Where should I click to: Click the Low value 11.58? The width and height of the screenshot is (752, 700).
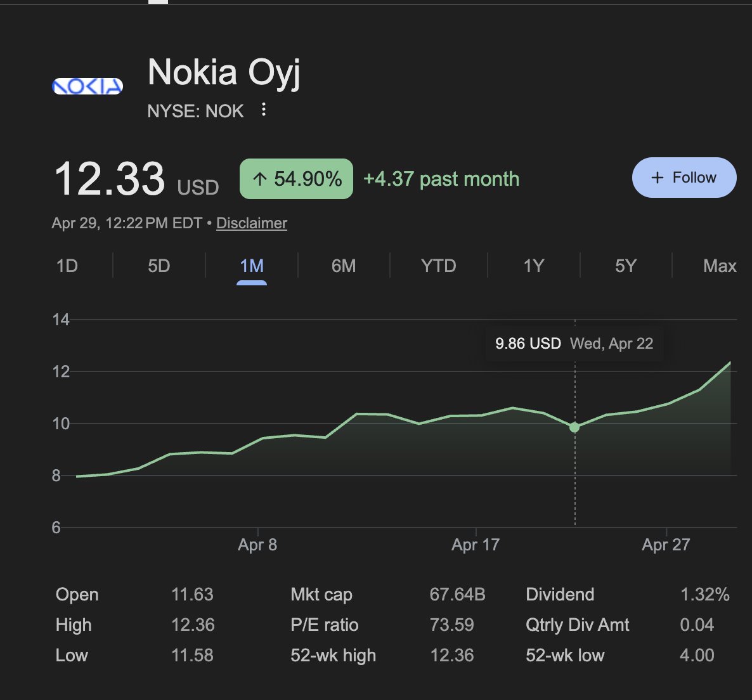coord(192,656)
